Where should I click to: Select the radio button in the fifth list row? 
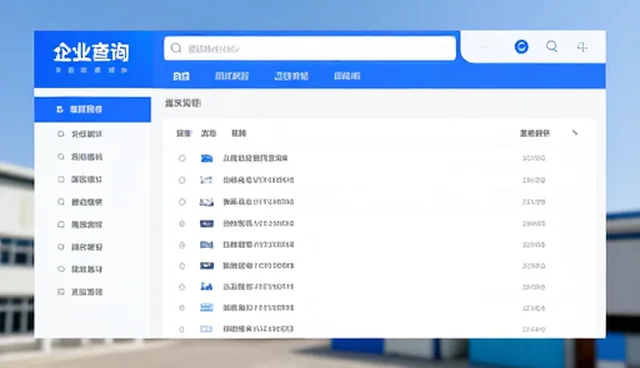[182, 245]
